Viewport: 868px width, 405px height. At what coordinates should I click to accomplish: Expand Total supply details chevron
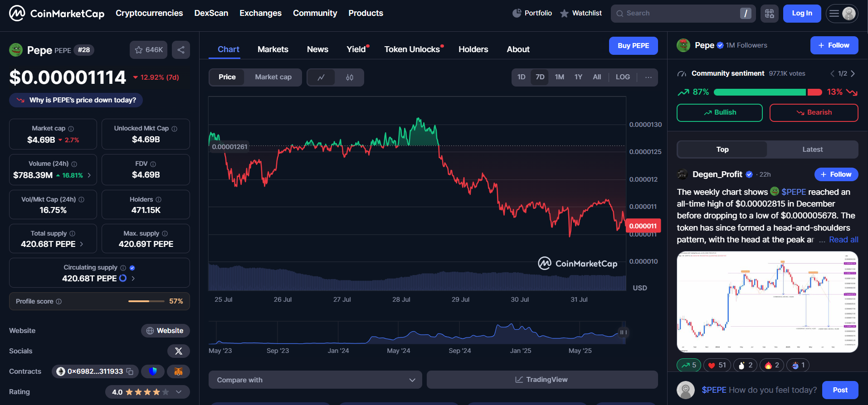[82, 244]
